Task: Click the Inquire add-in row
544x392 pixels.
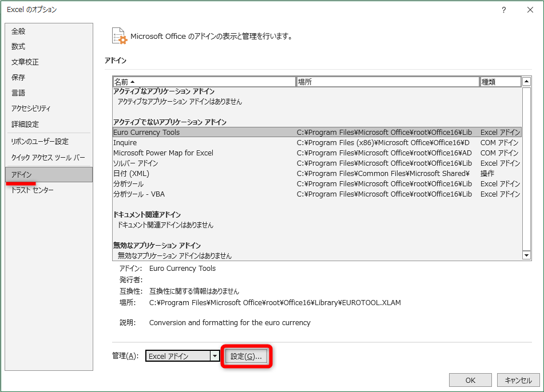Action: pos(172,142)
